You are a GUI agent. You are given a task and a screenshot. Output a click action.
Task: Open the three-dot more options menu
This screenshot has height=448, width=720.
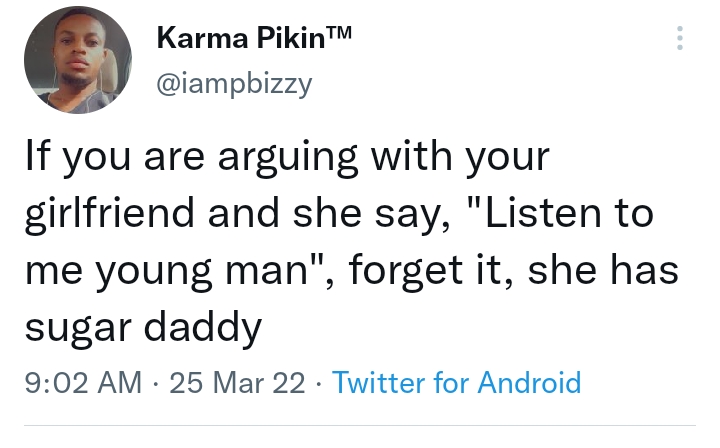pyautogui.click(x=680, y=38)
